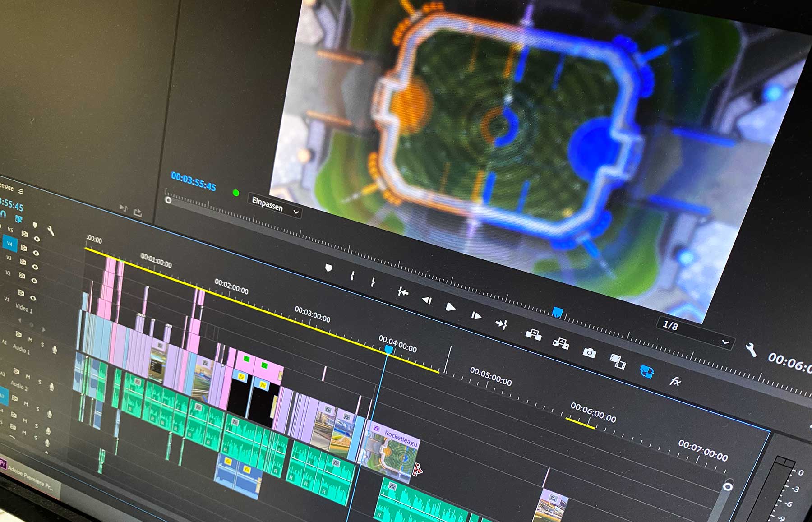Click the Program Monitor timecode 00:03:55:45
The height and width of the screenshot is (522, 812).
coord(194,182)
